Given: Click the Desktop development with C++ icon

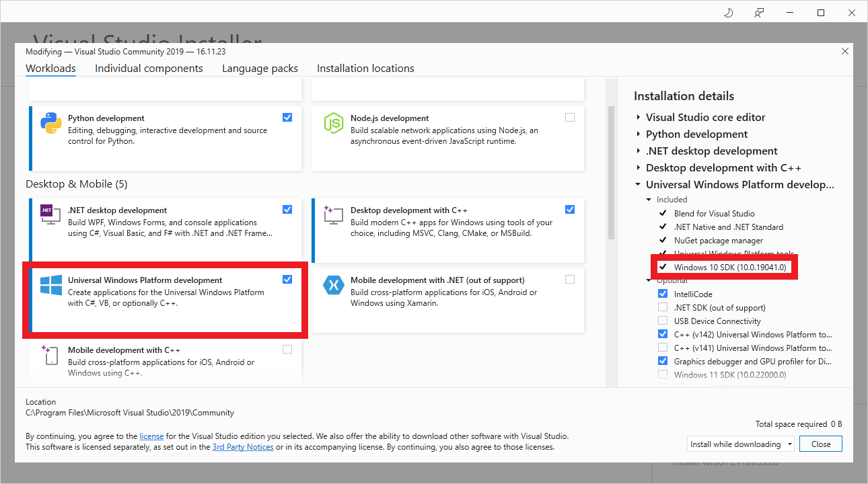Looking at the screenshot, I should click(333, 216).
